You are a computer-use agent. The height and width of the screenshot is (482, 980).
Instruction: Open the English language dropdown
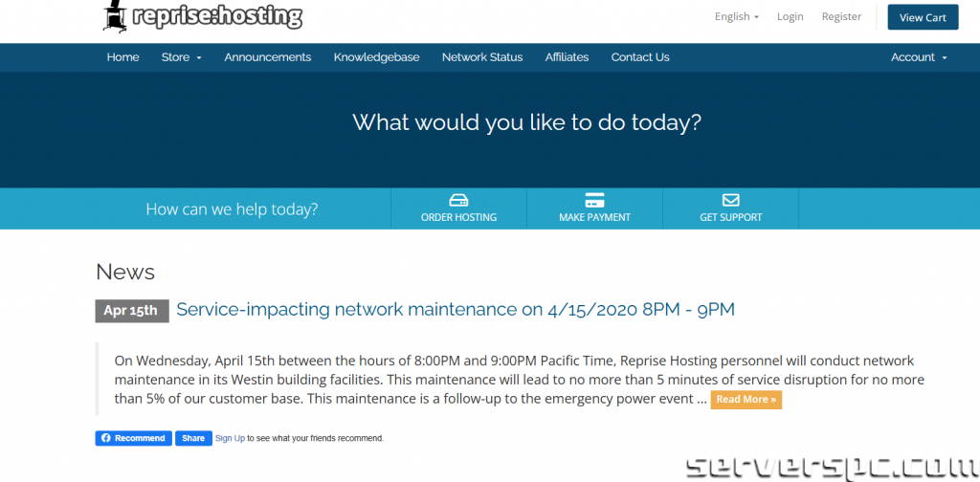[x=736, y=17]
